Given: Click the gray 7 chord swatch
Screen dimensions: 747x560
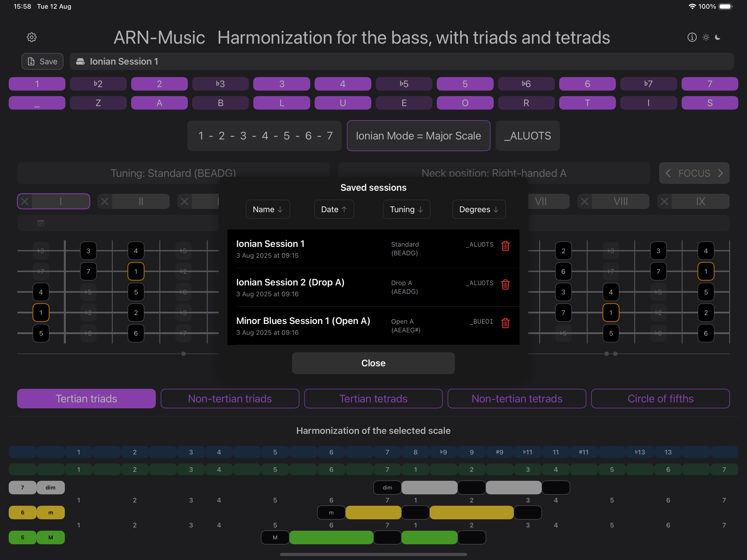Looking at the screenshot, I should (22, 488).
